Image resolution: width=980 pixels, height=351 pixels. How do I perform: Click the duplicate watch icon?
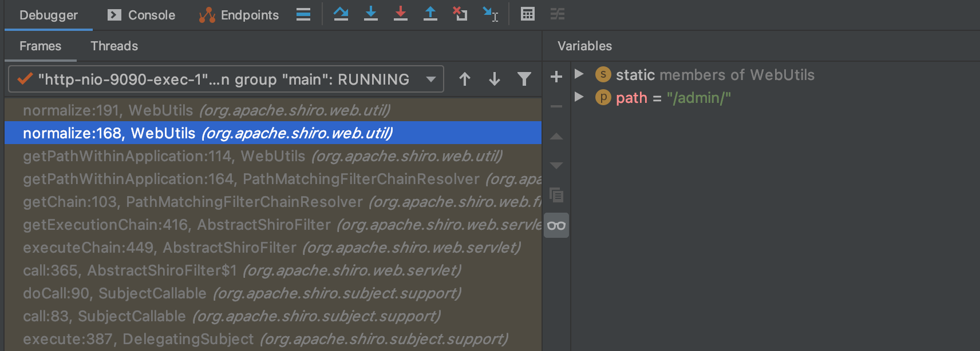click(556, 196)
